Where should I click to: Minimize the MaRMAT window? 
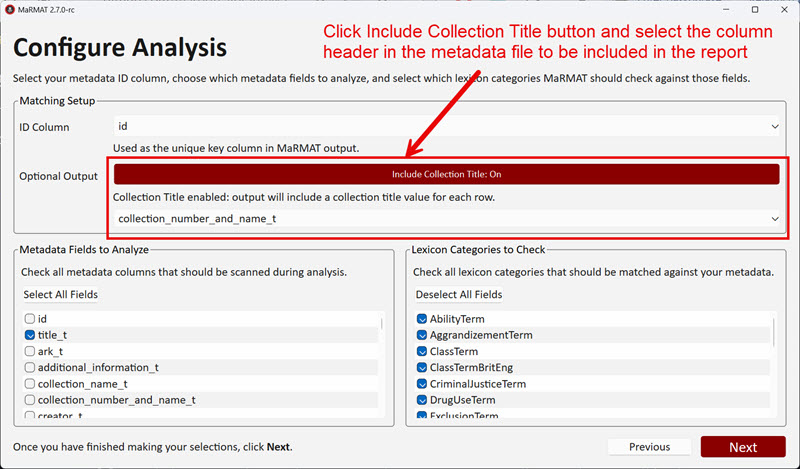[726, 10]
